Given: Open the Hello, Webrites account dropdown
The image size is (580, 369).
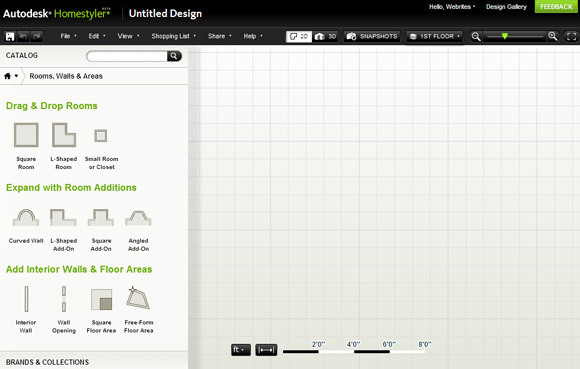Looking at the screenshot, I should (452, 7).
